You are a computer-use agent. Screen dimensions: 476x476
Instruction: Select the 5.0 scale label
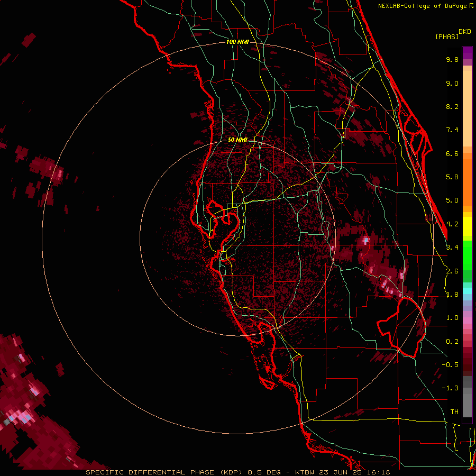452,200
